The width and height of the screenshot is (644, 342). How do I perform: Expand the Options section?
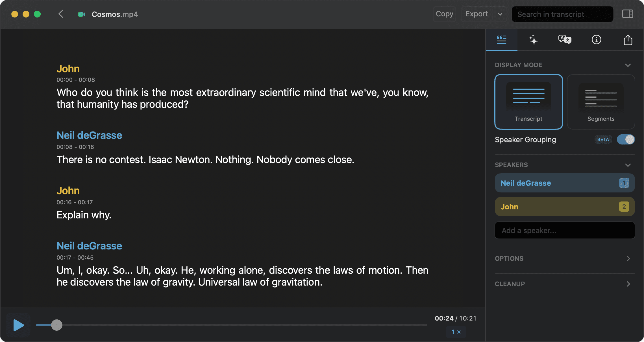(565, 258)
